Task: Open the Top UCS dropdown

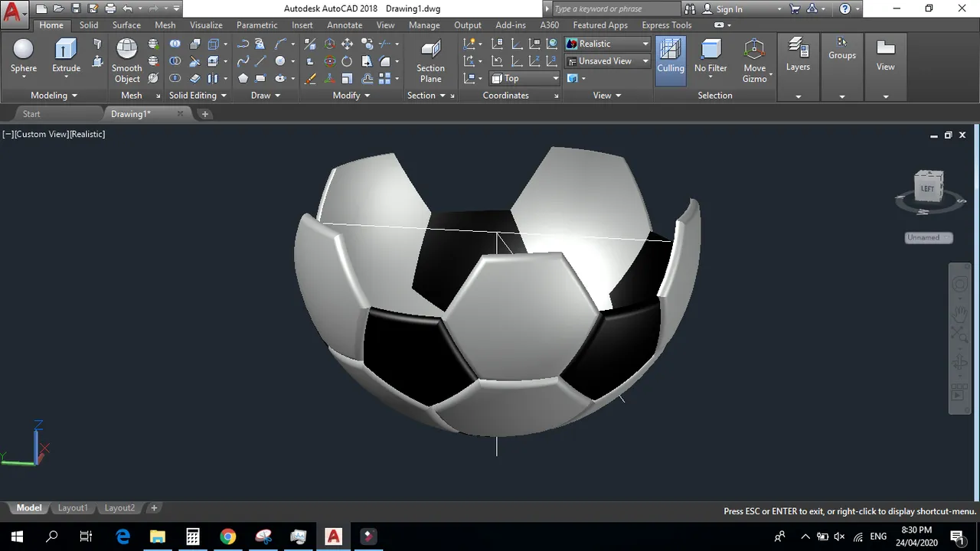Action: click(525, 78)
